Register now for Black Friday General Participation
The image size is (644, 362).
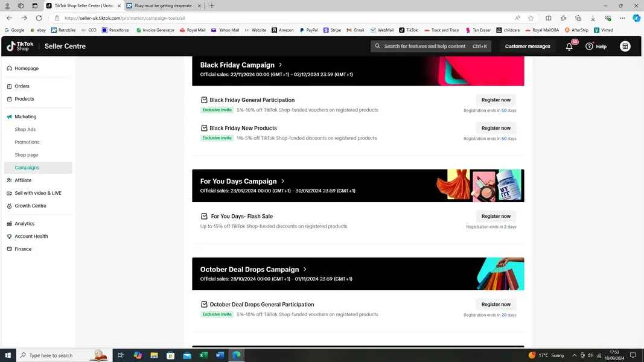tap(496, 100)
